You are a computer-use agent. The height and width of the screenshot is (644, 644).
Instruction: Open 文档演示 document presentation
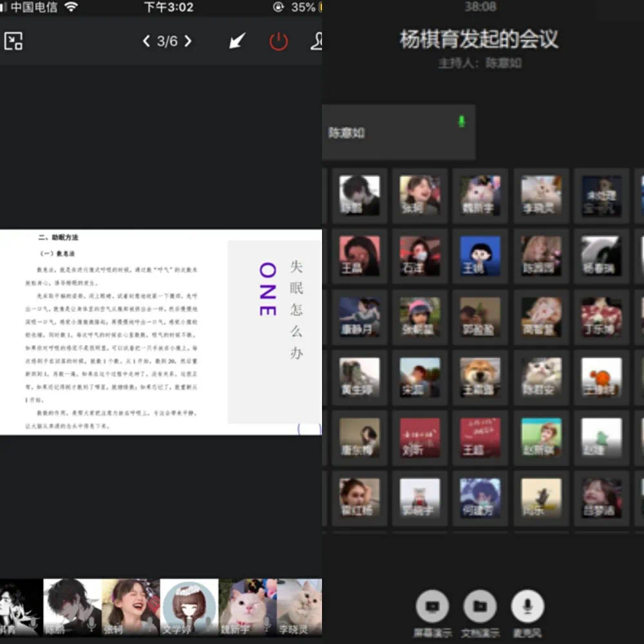[480, 607]
